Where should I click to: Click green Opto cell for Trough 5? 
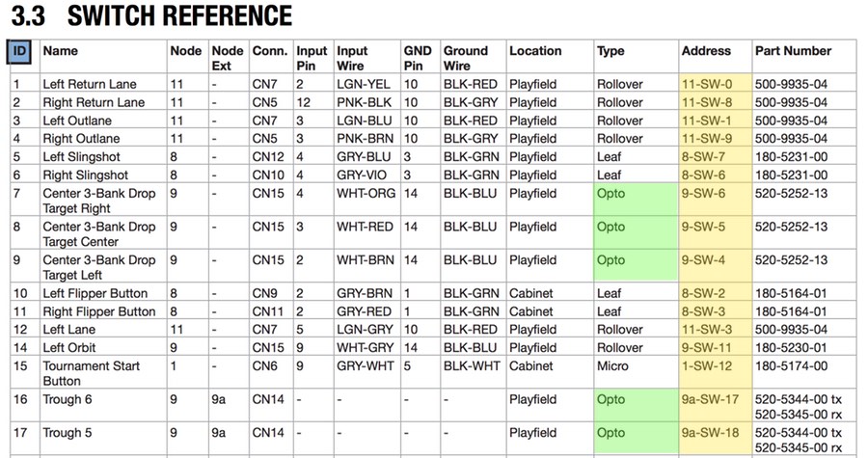[x=611, y=433]
